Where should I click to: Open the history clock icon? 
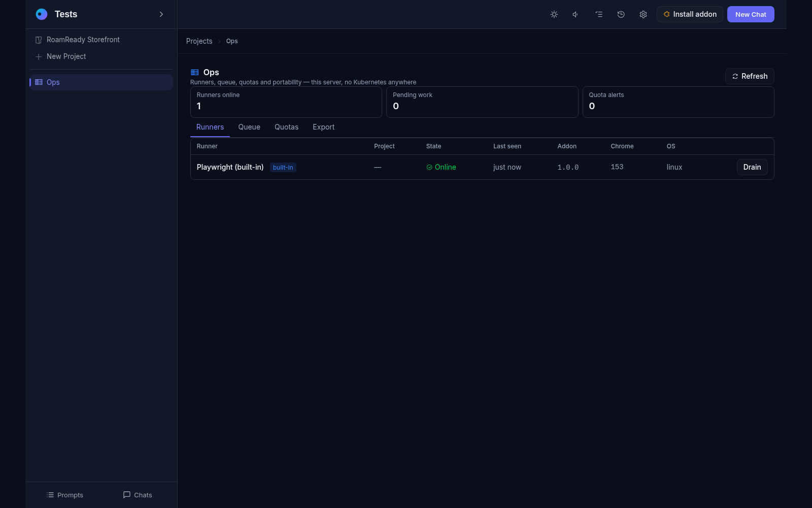(x=621, y=14)
